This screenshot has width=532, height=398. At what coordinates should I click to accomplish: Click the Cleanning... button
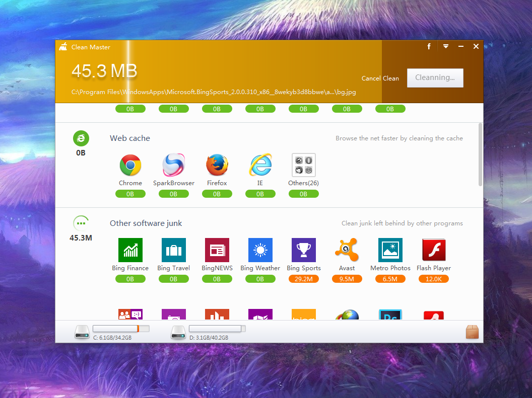coord(435,78)
